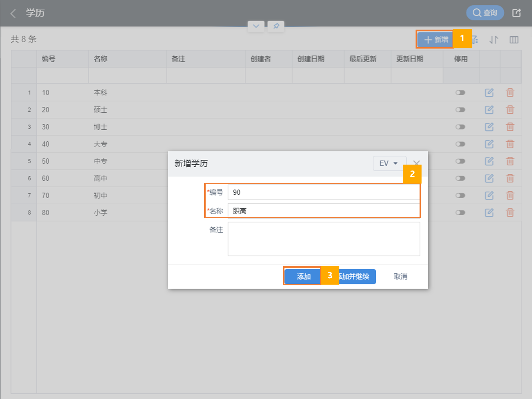Screen dimensions: 532x399
Task: Click the 编号 input containing 90
Action: [x=324, y=192]
